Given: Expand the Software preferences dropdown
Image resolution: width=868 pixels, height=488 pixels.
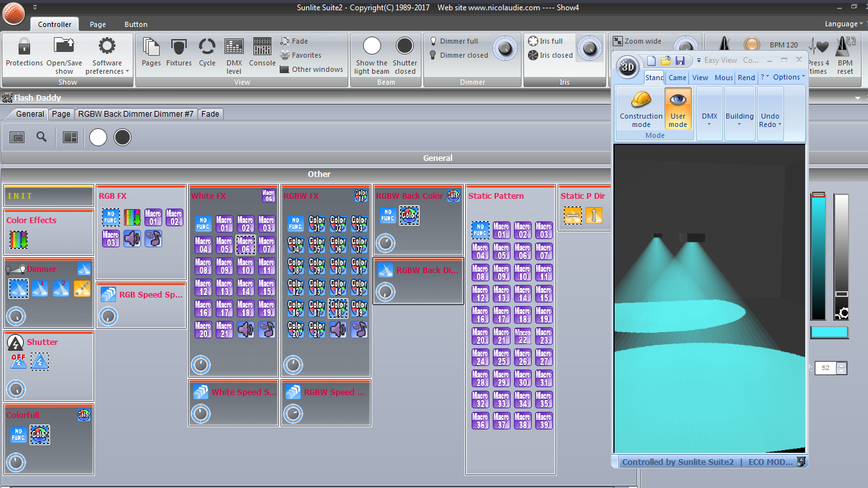Looking at the screenshot, I should [107, 63].
